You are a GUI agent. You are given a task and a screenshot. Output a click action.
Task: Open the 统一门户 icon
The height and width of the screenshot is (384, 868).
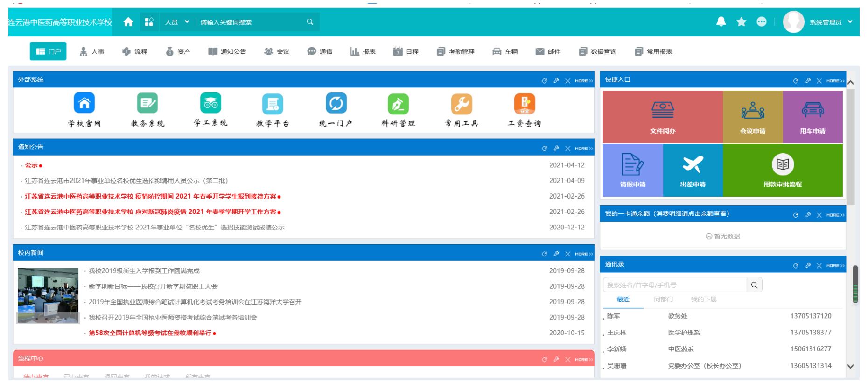point(336,103)
